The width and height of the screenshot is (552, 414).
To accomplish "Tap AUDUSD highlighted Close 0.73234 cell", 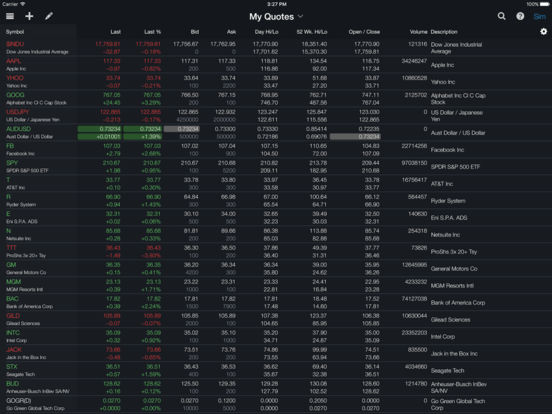I will (x=355, y=137).
